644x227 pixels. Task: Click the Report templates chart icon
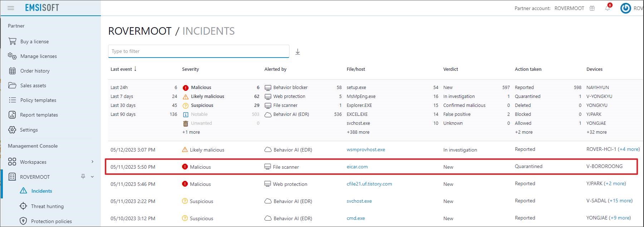coord(12,115)
